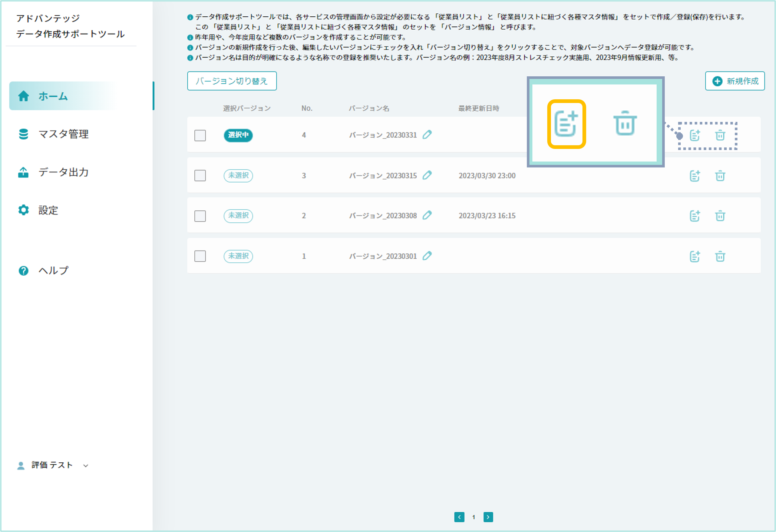The height and width of the screenshot is (532, 776).
Task: Click the question mark help icon
Action: 23,271
